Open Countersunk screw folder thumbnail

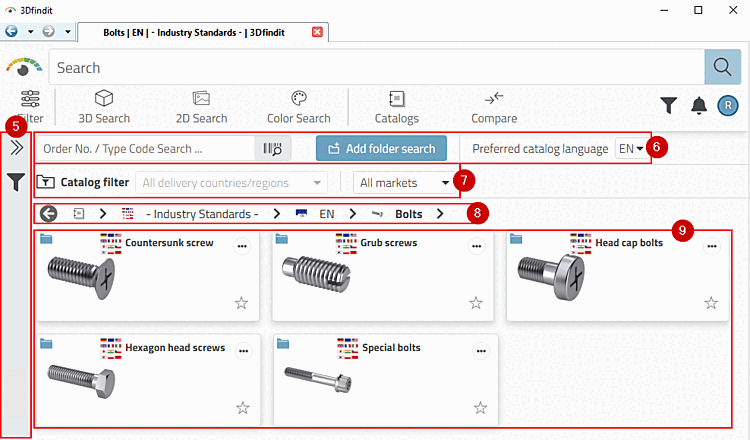[81, 278]
